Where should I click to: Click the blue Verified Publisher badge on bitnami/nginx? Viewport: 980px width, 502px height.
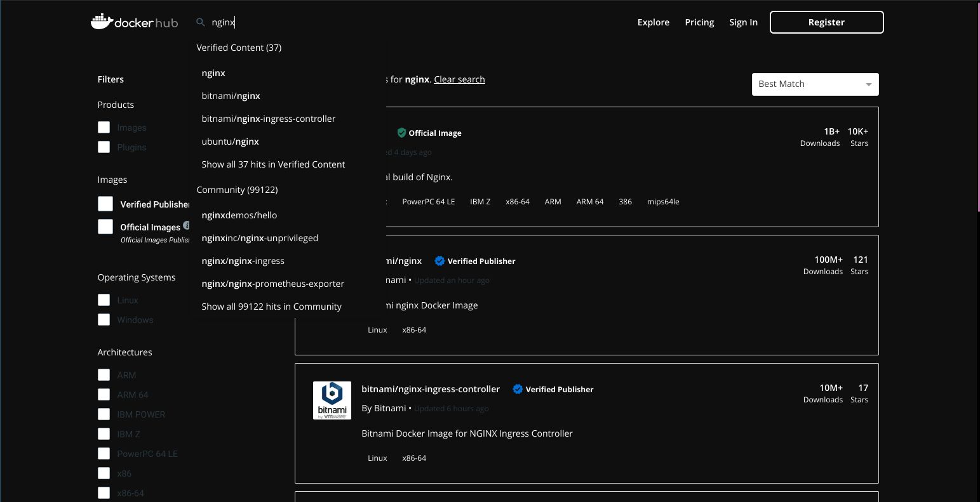pos(440,261)
